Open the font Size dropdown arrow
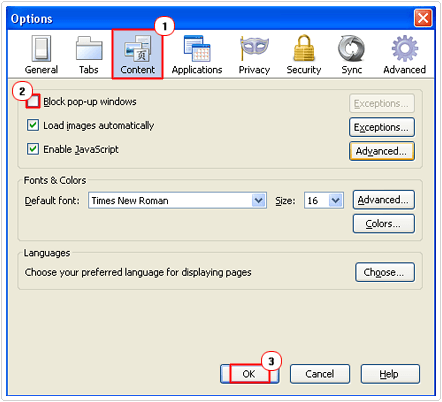Screen dimensions: 442x402 336,200
